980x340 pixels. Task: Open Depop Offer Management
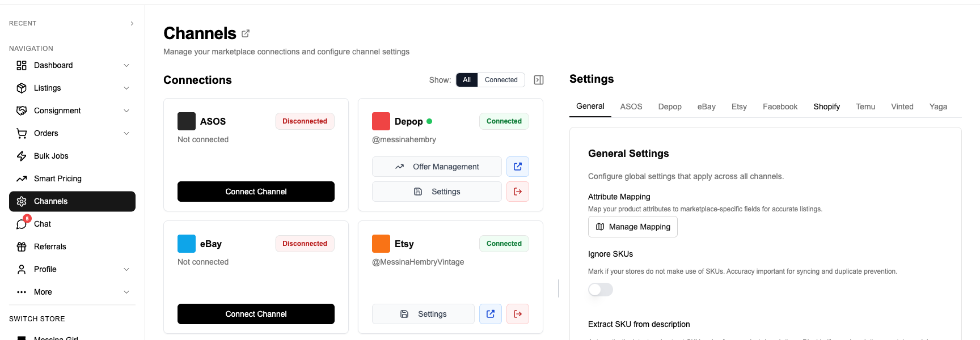pos(437,167)
